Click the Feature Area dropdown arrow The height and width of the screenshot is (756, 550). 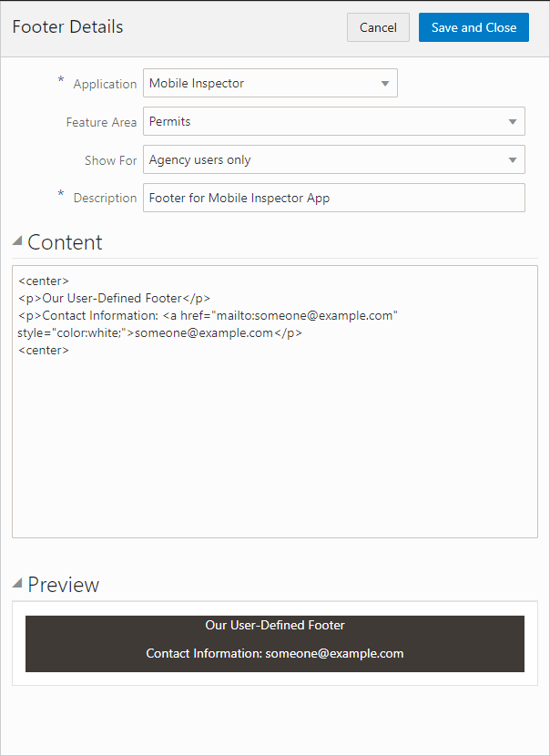coord(513,121)
